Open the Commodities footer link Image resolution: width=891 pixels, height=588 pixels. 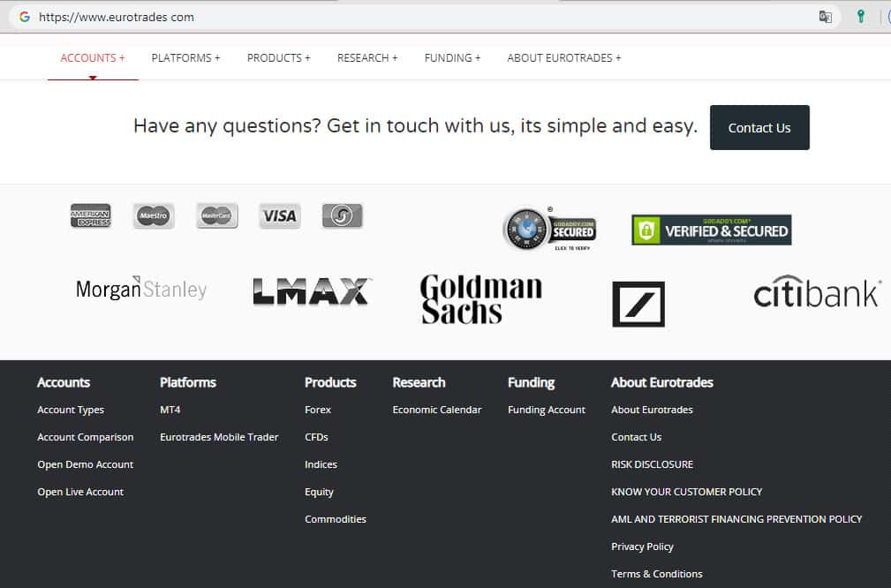click(336, 518)
